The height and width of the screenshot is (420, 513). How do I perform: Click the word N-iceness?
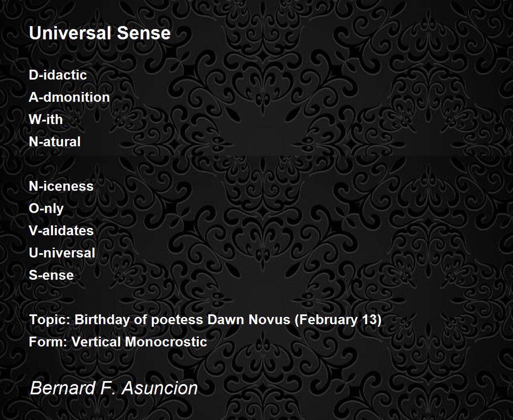point(61,186)
